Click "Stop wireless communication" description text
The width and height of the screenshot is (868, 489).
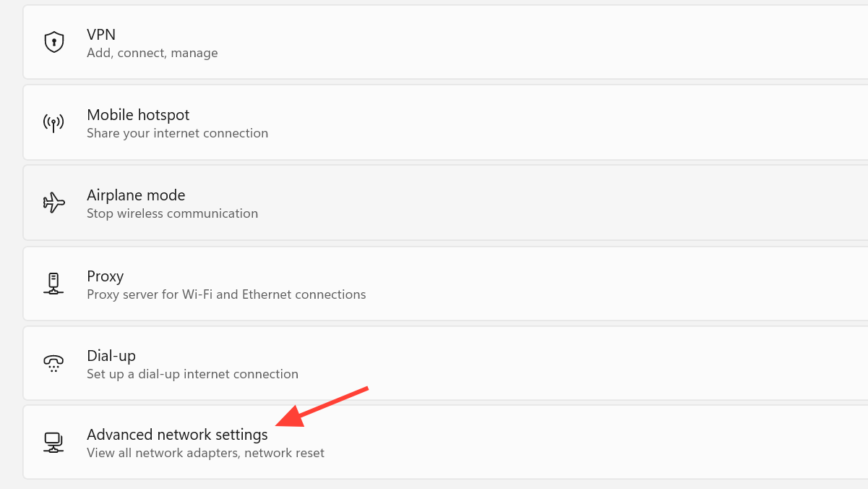(172, 213)
